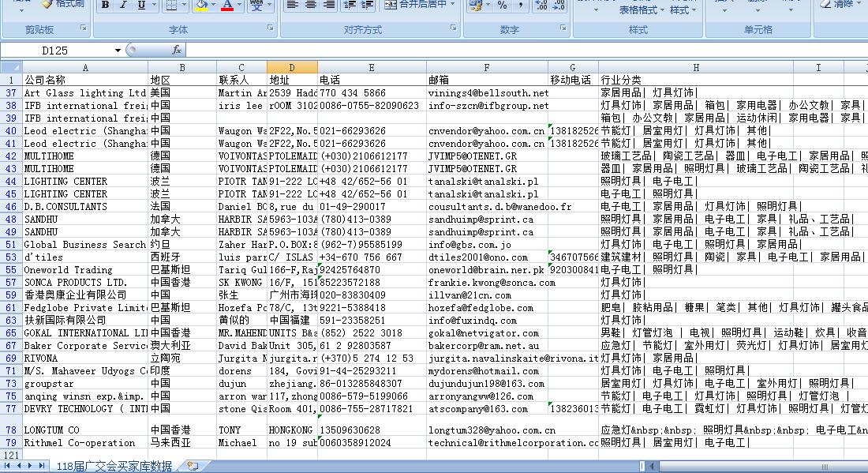The image size is (868, 473).
Task: Click the Global Business Search cell
Action: 85,244
